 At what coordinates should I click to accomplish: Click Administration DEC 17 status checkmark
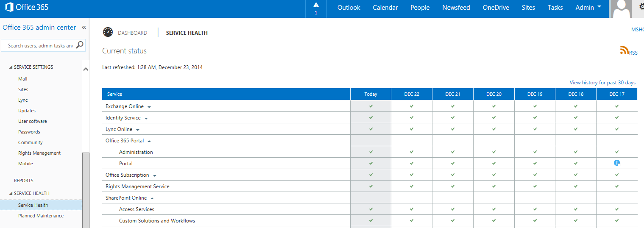(617, 152)
